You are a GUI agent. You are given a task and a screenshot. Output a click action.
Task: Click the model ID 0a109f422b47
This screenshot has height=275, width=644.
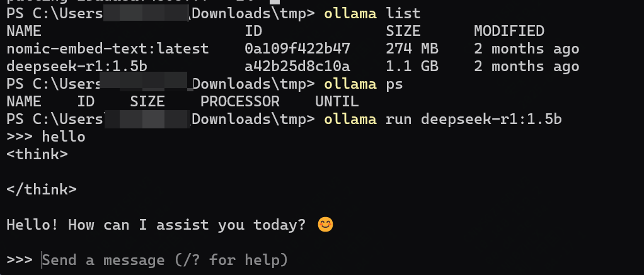point(297,49)
